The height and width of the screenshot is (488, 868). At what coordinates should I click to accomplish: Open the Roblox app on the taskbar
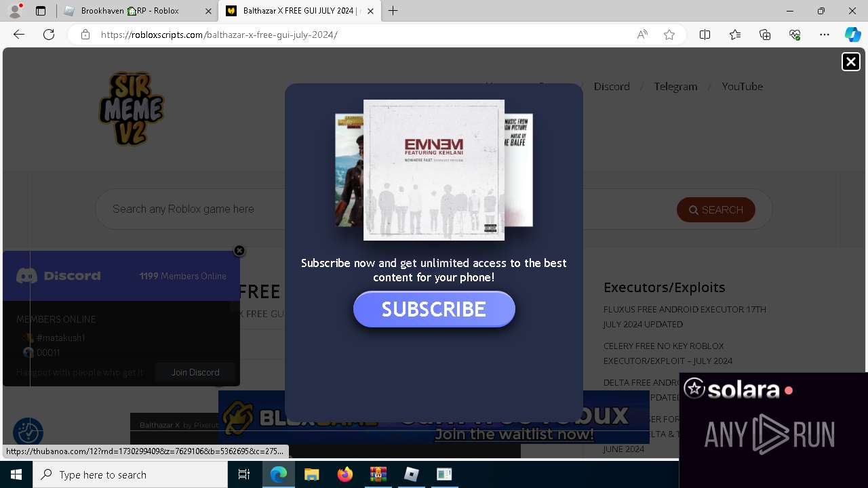(x=411, y=474)
